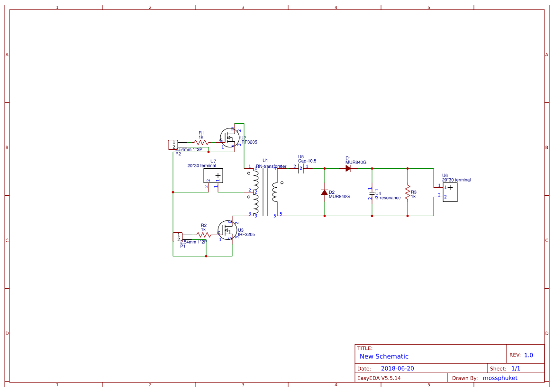Click the U5 Cap-10.5 capacitor symbol
The width and height of the screenshot is (554, 392).
300,169
